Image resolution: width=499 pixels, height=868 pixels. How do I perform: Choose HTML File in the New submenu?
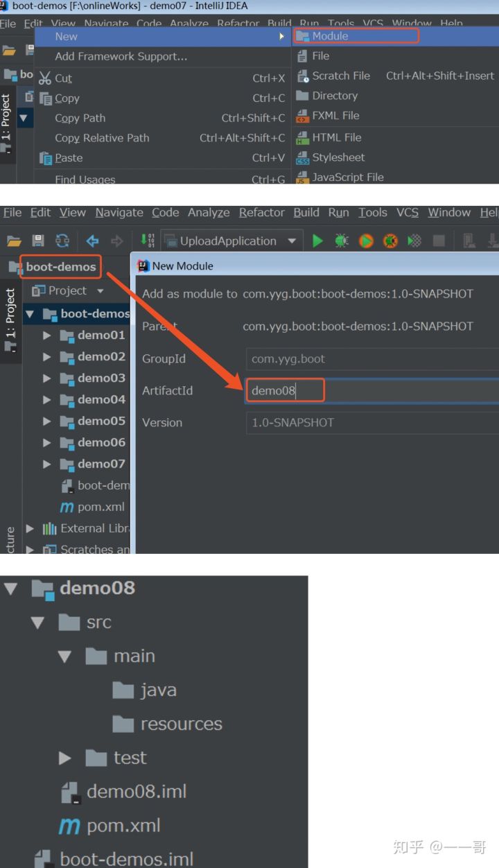click(336, 137)
